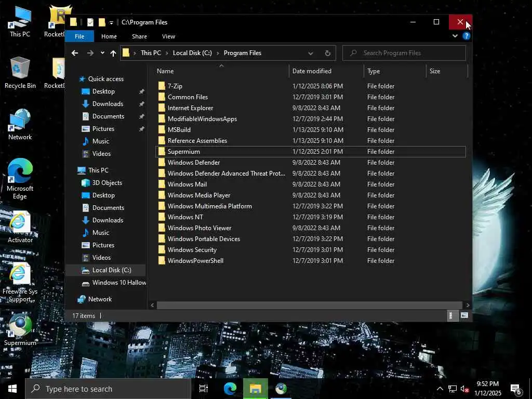
Task: Select the Supermium folder row
Action: (x=311, y=152)
